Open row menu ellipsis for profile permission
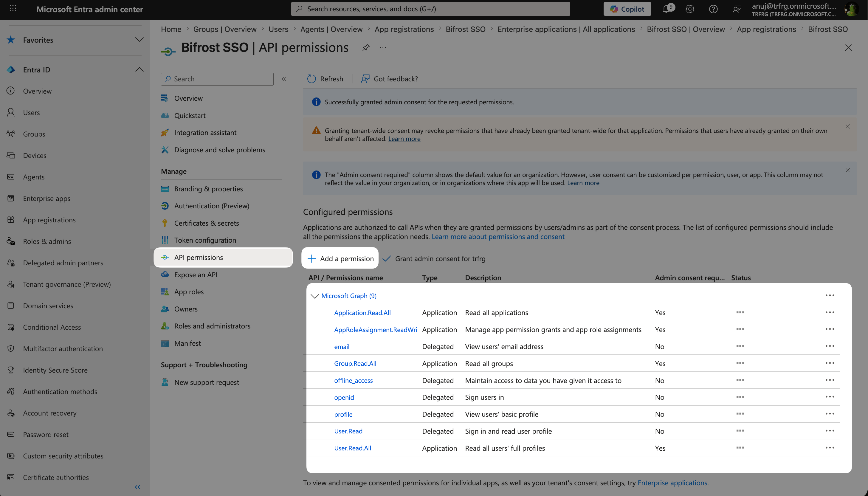The width and height of the screenshot is (868, 496). click(x=830, y=414)
